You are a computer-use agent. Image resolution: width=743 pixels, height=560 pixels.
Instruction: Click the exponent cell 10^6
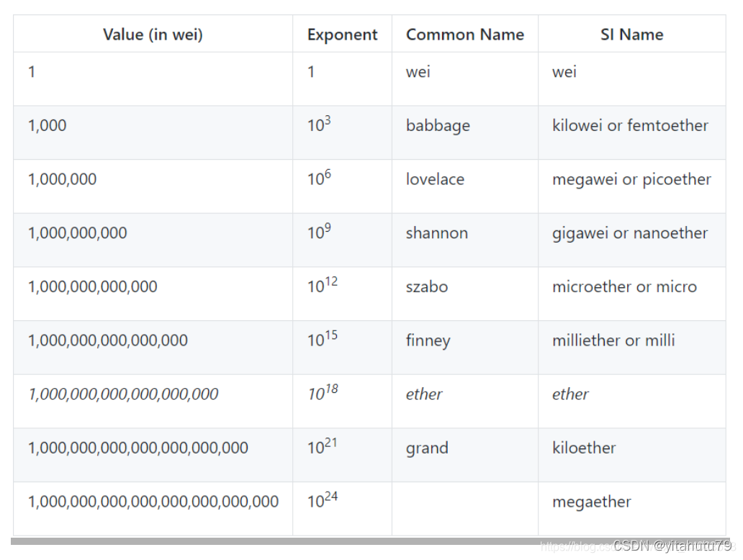coord(319,178)
